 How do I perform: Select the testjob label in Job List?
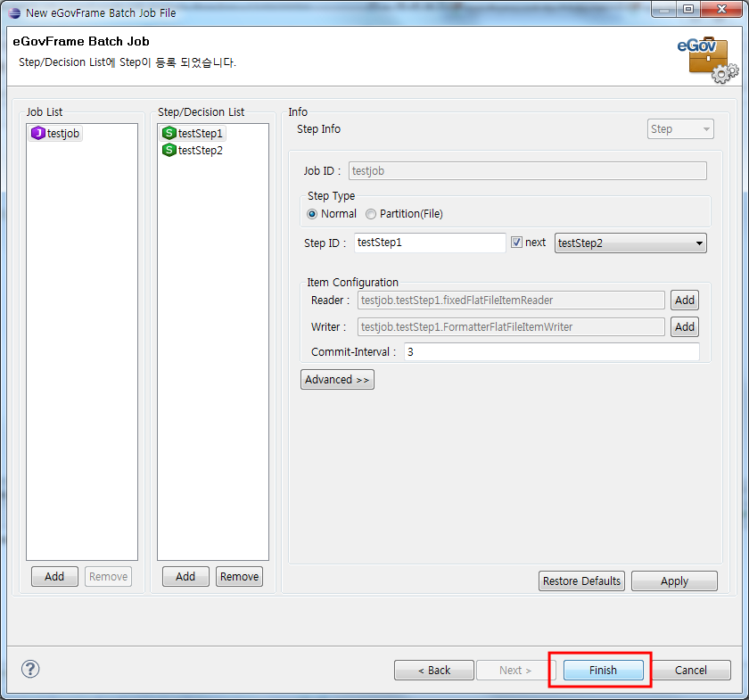(63, 133)
